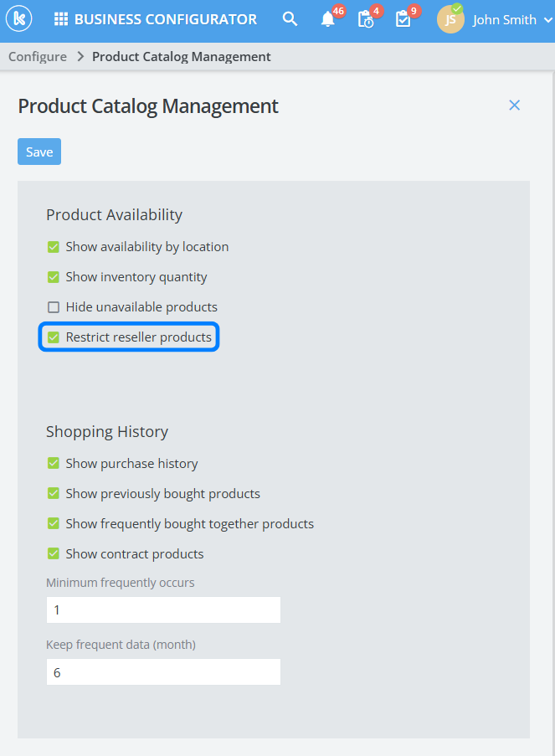This screenshot has height=756, width=555.
Task: Open the approvals checklist icon
Action: (x=403, y=20)
